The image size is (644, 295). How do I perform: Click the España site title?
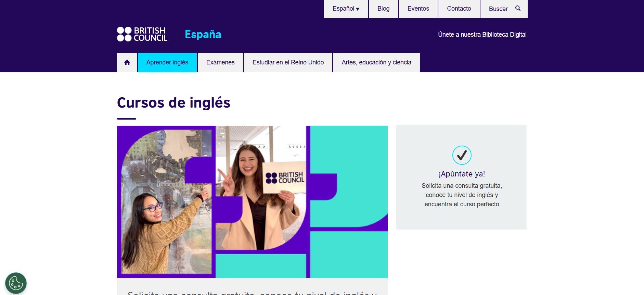coord(203,34)
